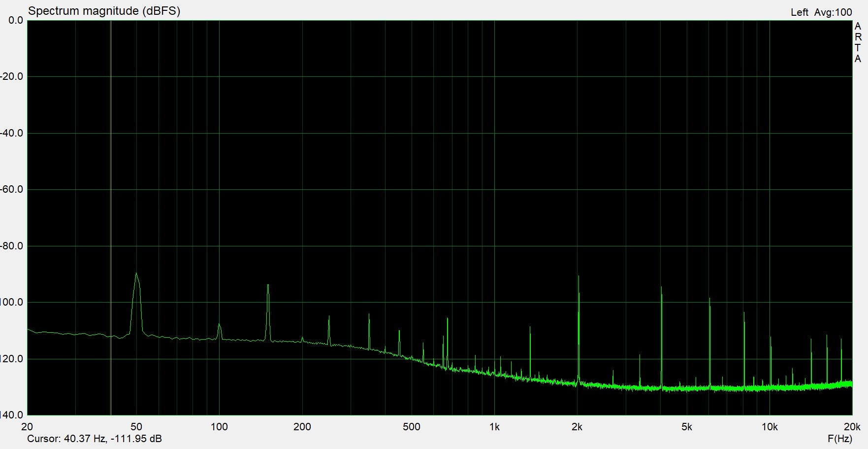This screenshot has height=449, width=868.
Task: Click the 'Spectrum magnitude (dBFS)' title
Action: (x=104, y=11)
